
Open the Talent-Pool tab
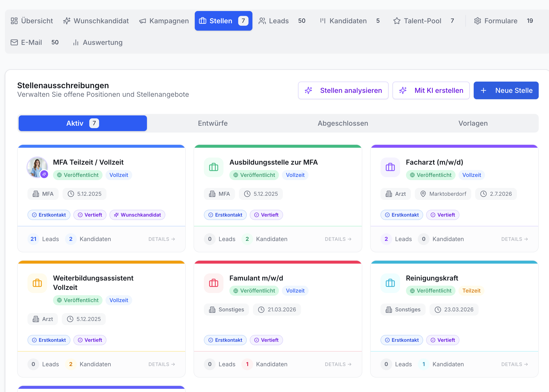click(x=424, y=21)
